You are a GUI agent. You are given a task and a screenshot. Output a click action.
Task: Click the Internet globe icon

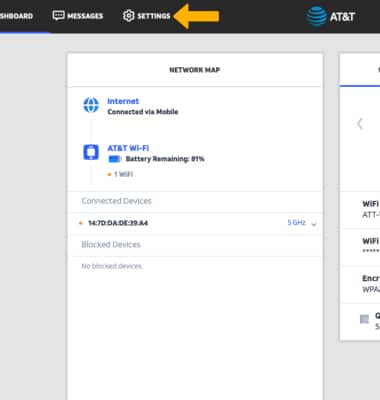(x=91, y=105)
